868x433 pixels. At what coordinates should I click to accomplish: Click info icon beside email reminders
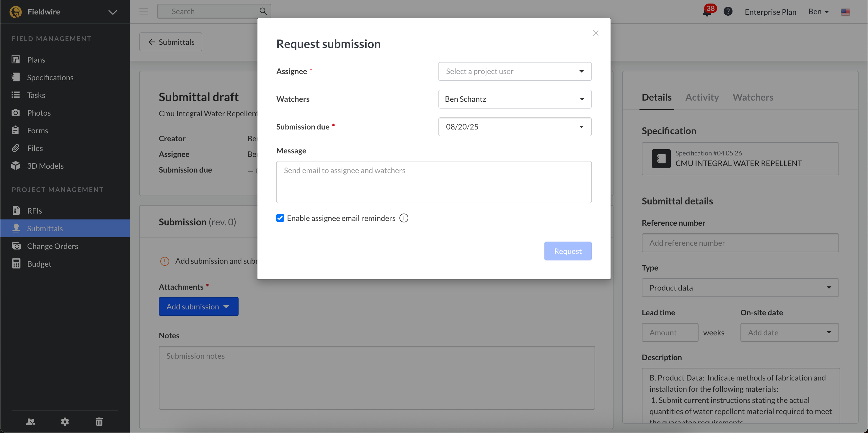pos(404,218)
